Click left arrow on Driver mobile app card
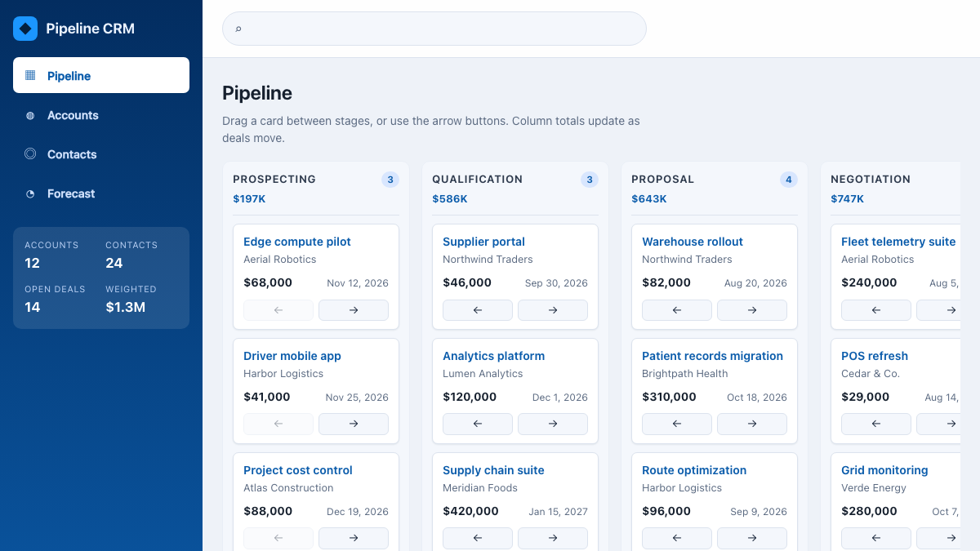Screen dimensions: 980x551 click(x=278, y=424)
